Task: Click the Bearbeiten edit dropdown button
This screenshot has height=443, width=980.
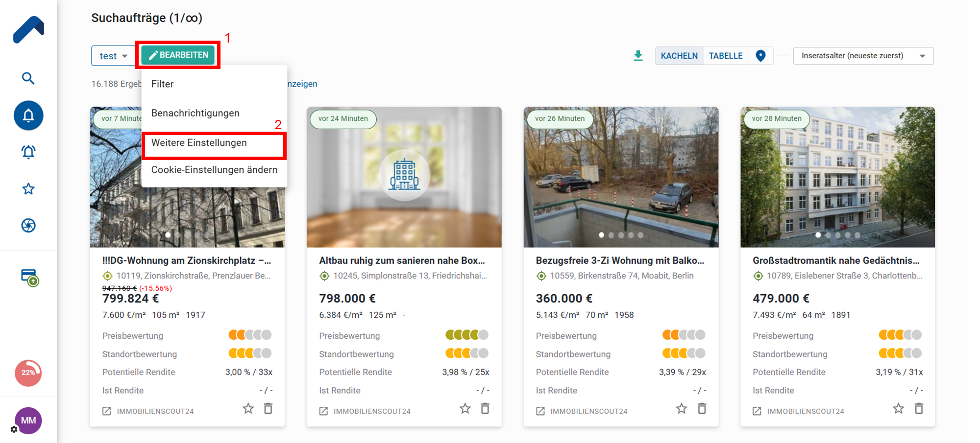Action: (178, 55)
